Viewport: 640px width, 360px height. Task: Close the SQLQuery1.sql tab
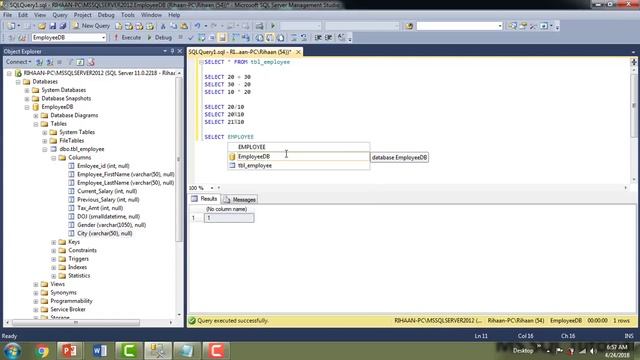298,52
